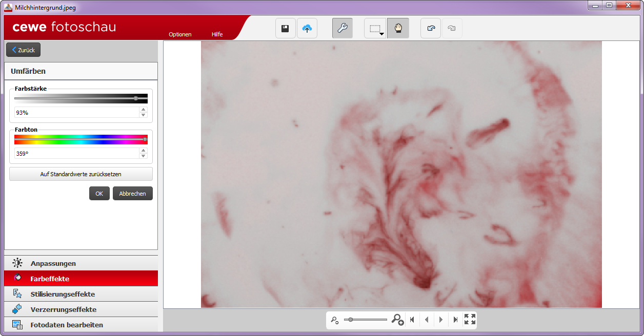
Task: Go to the next photo
Action: click(x=441, y=320)
